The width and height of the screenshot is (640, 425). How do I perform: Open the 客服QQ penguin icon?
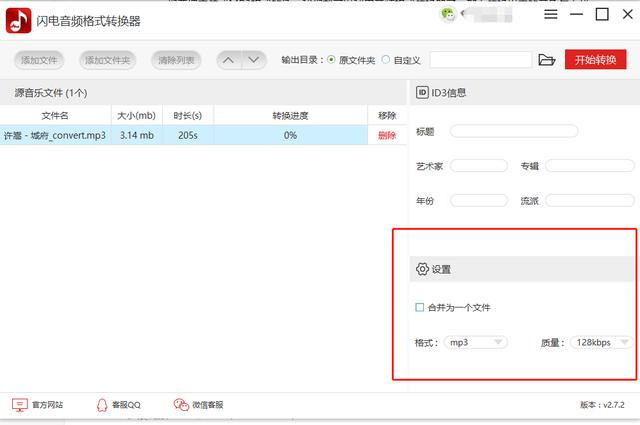102,405
